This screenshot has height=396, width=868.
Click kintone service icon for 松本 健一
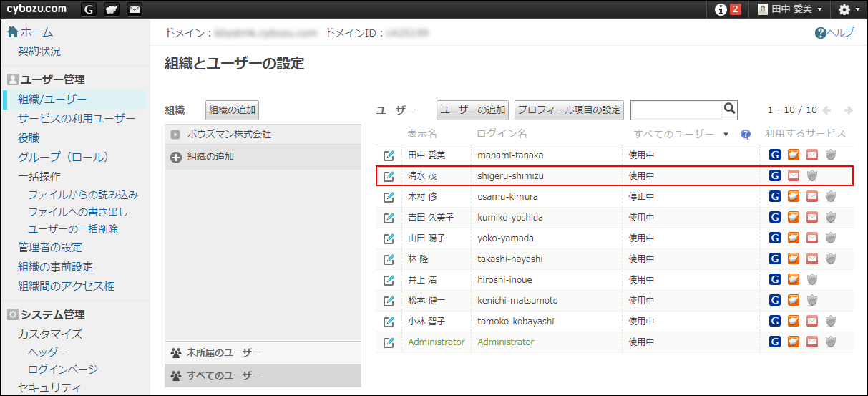[794, 300]
